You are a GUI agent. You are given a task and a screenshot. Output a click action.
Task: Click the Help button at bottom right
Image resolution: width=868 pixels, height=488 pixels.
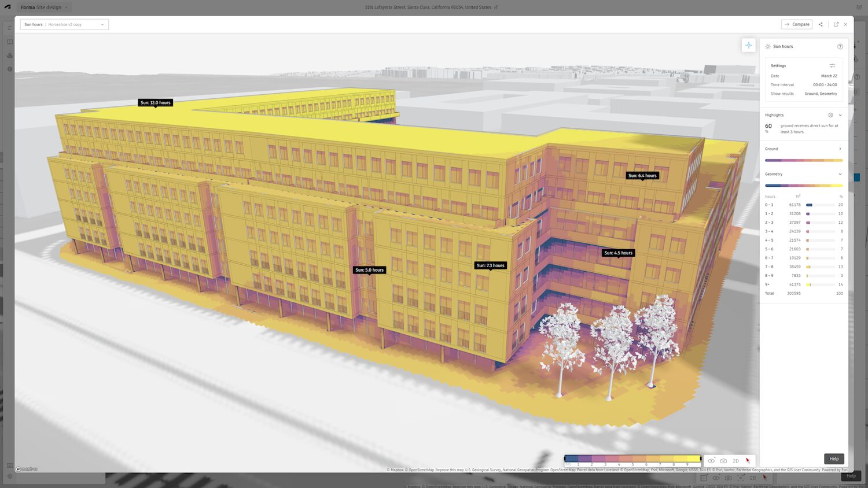pos(833,459)
